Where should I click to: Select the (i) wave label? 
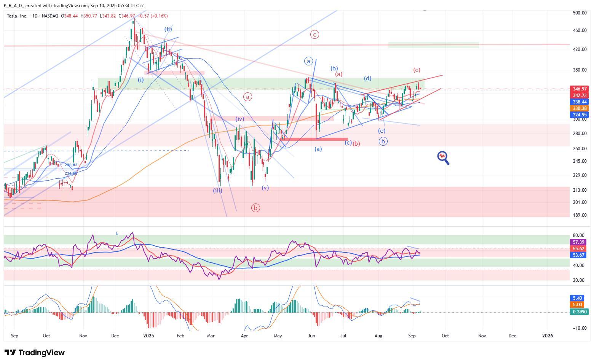(x=141, y=80)
